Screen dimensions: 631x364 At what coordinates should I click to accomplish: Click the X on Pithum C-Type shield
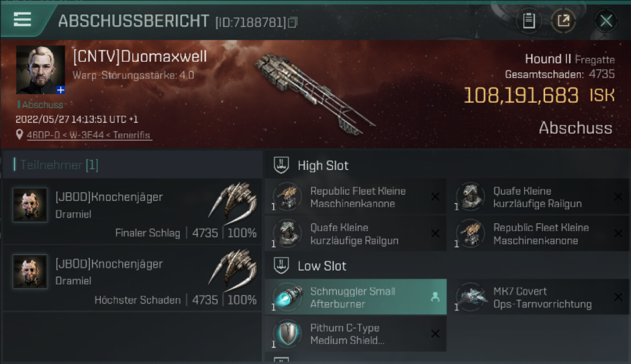tap(435, 333)
